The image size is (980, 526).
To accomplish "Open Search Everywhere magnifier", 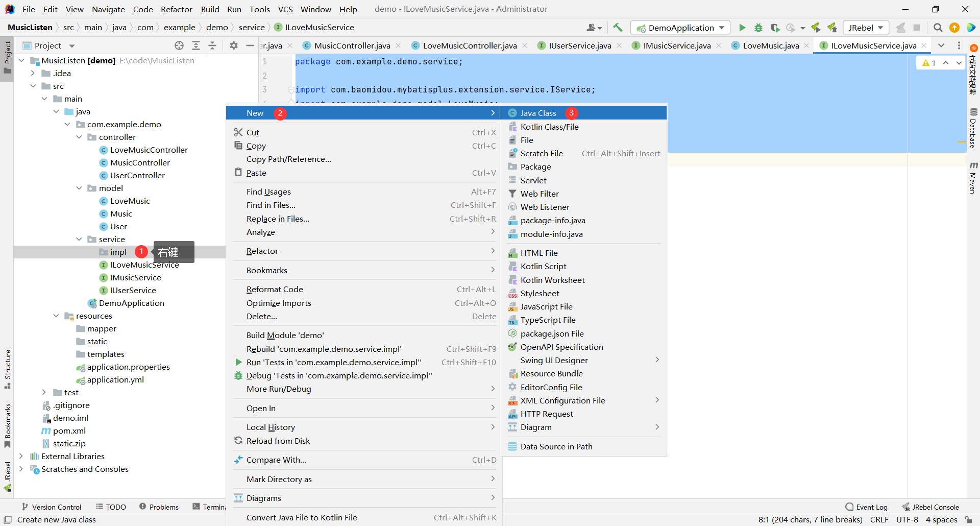I will coord(938,28).
